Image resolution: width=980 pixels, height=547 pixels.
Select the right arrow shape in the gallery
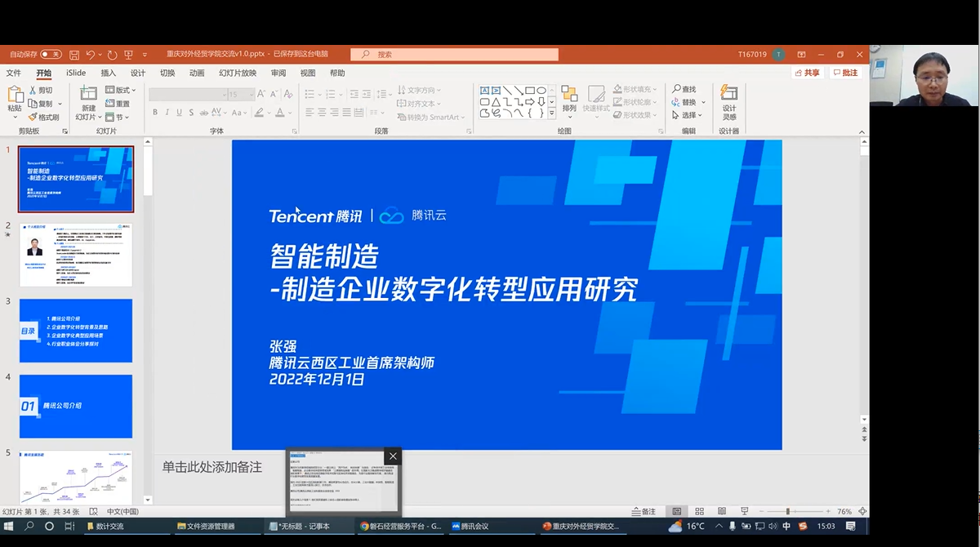(x=530, y=102)
